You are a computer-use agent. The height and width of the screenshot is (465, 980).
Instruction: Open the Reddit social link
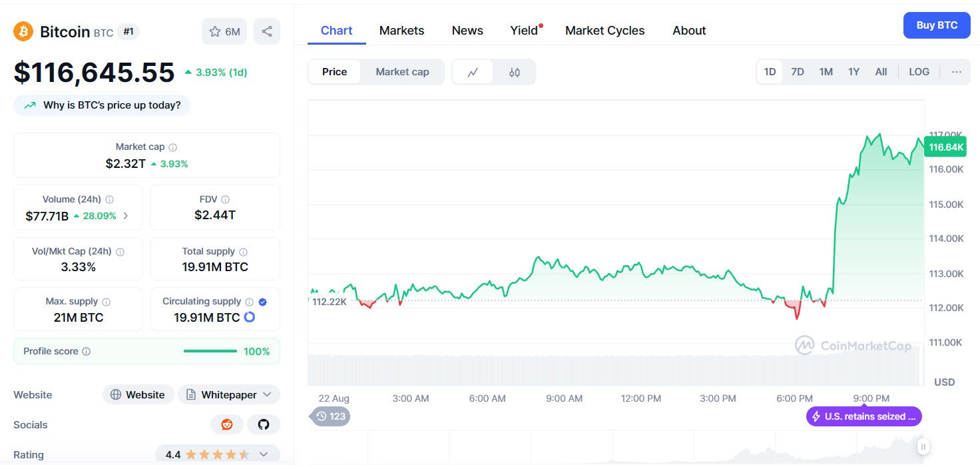click(227, 424)
